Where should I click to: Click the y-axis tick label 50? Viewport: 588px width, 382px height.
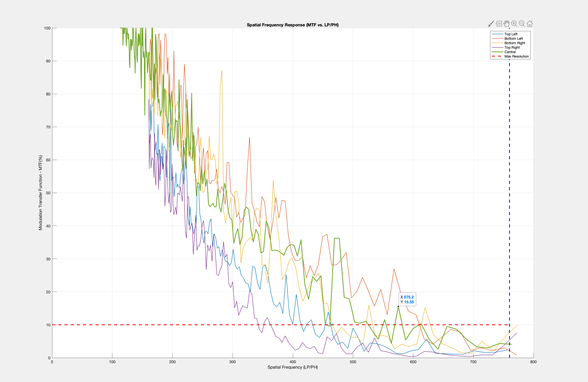coord(48,193)
